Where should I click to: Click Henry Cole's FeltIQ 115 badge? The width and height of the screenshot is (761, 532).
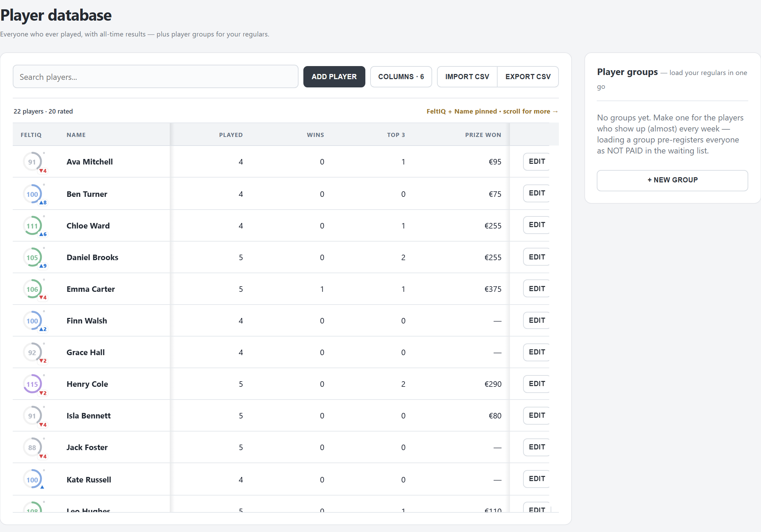click(x=32, y=384)
